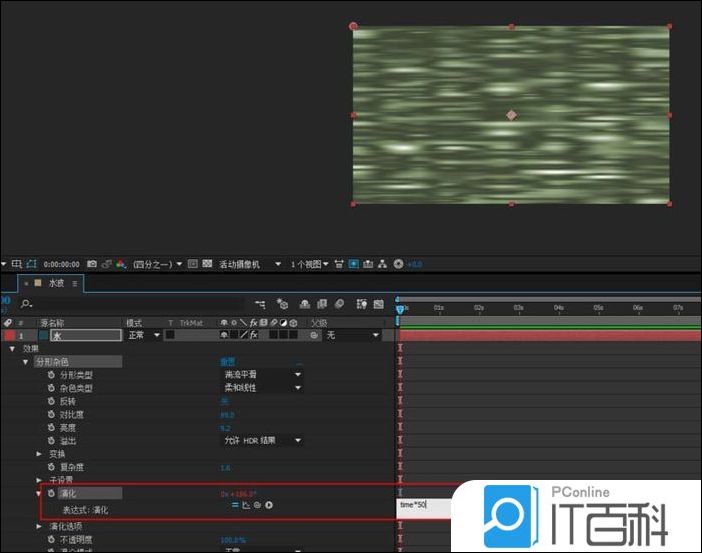Click the snapshot camera icon in viewer bar
The height and width of the screenshot is (553, 702).
(x=91, y=264)
